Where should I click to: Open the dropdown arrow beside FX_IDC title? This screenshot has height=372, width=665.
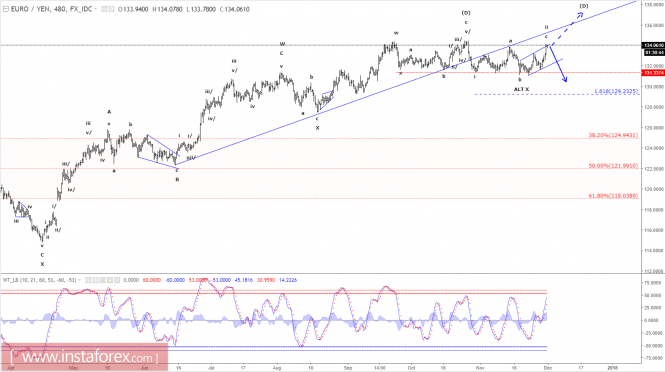click(96, 9)
